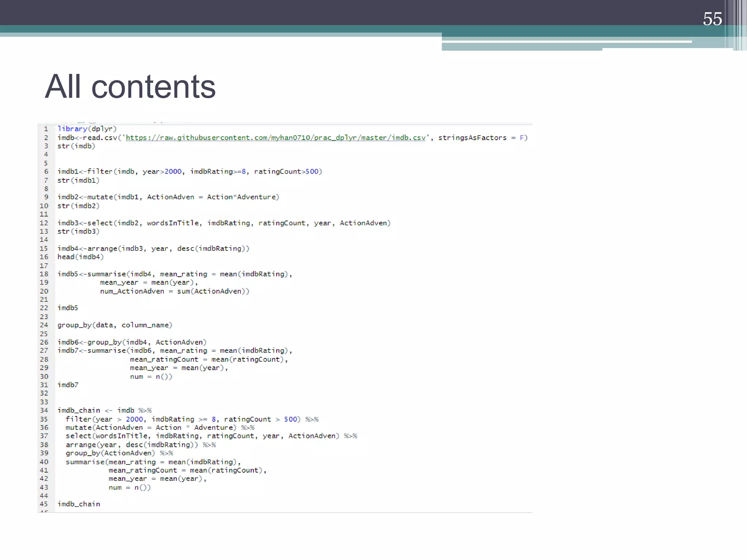747x560 pixels.
Task: Click the imdb4<-arrange code line
Action: coord(153,249)
